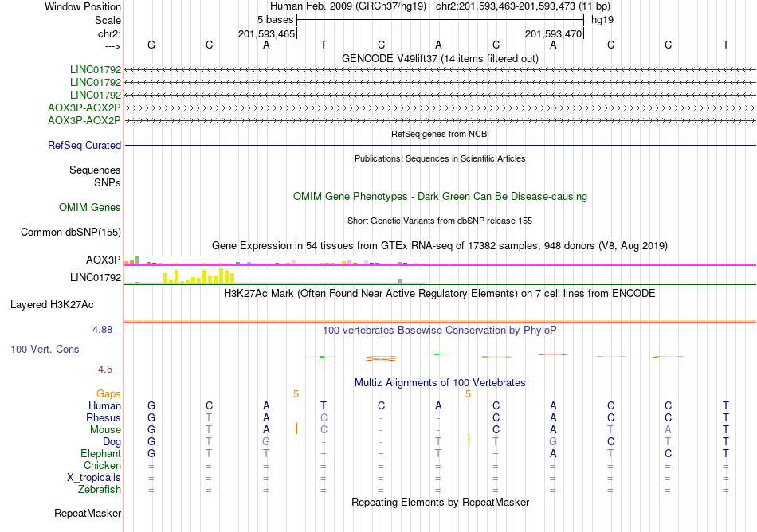The image size is (757, 532).
Task: Open Multiz Alignments of 100 Vertebrates title
Action: (x=440, y=382)
